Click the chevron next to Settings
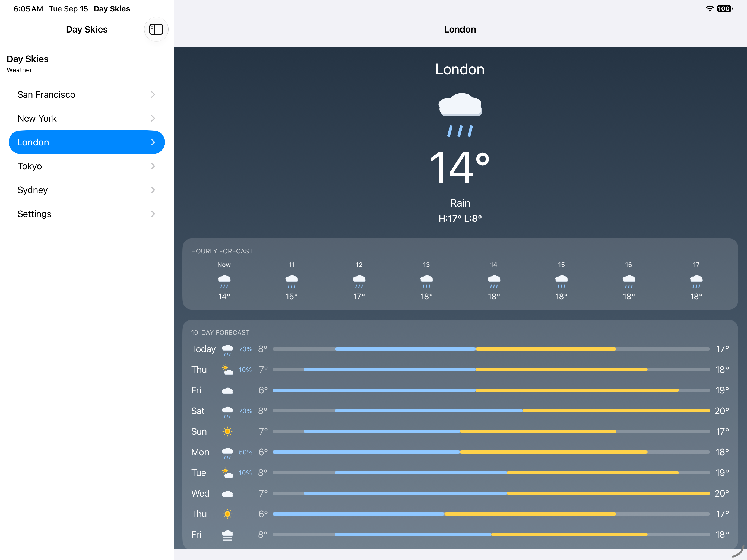 153,214
